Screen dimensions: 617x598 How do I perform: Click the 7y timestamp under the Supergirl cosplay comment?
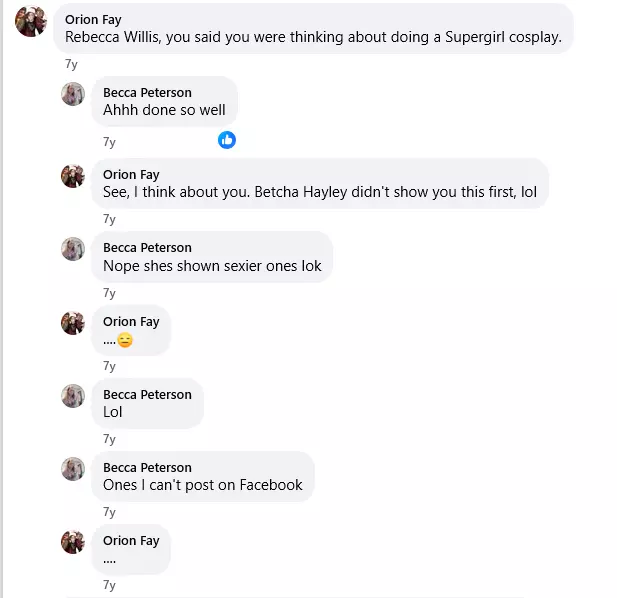tap(71, 63)
